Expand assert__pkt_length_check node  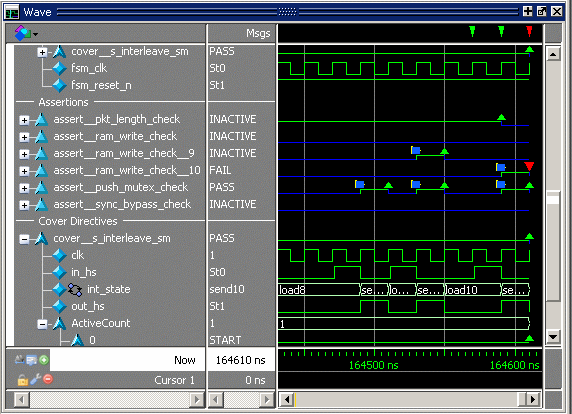24,120
